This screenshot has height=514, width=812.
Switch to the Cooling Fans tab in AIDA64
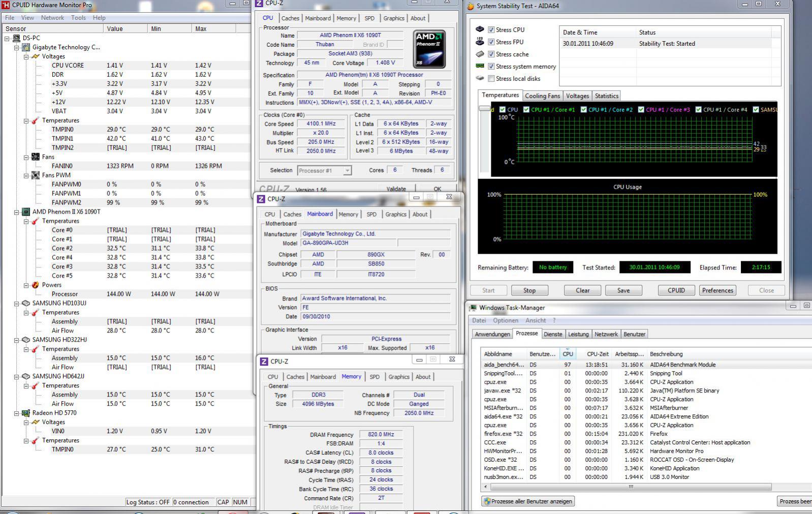tap(542, 96)
